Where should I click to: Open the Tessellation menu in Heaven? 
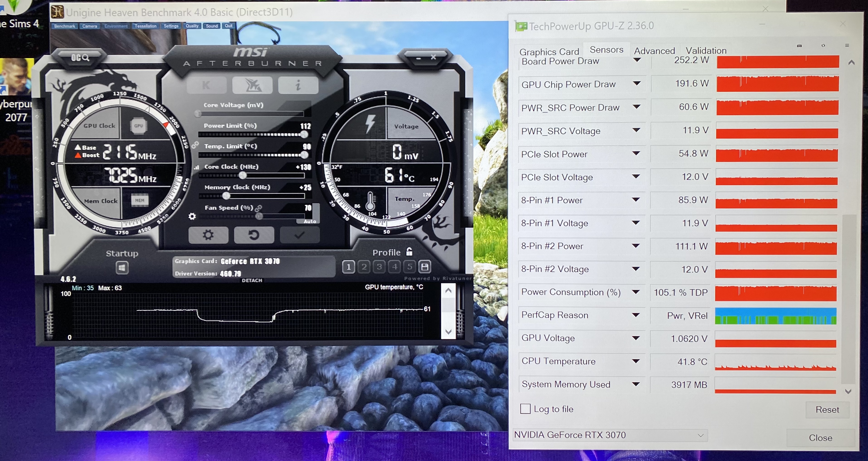(x=145, y=26)
